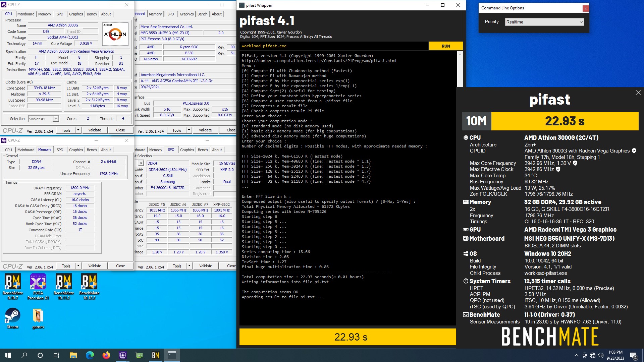
Task: Open Tools dropdown arrow in CPU-Z SPD window
Action: [189, 266]
